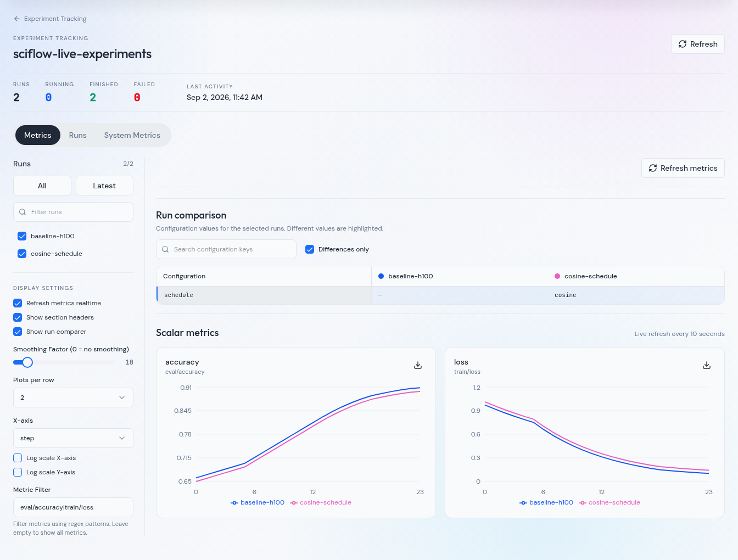Click the magnifier icon in Filter runs

[23, 212]
